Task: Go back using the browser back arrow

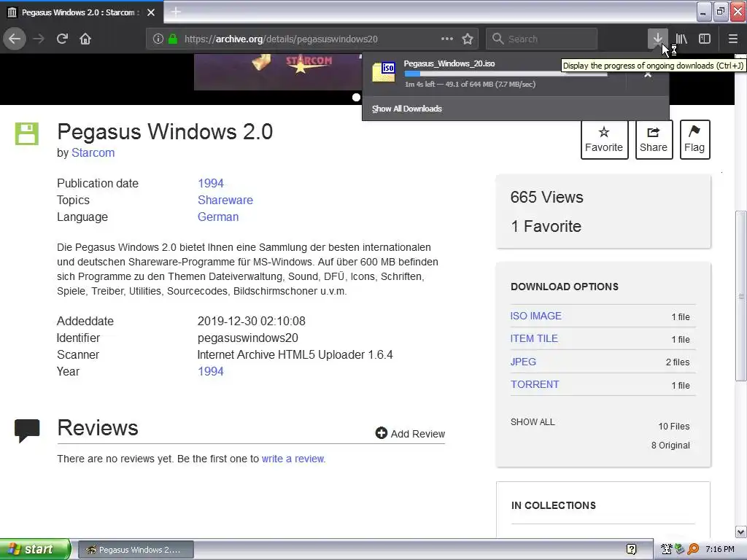Action: coord(15,39)
